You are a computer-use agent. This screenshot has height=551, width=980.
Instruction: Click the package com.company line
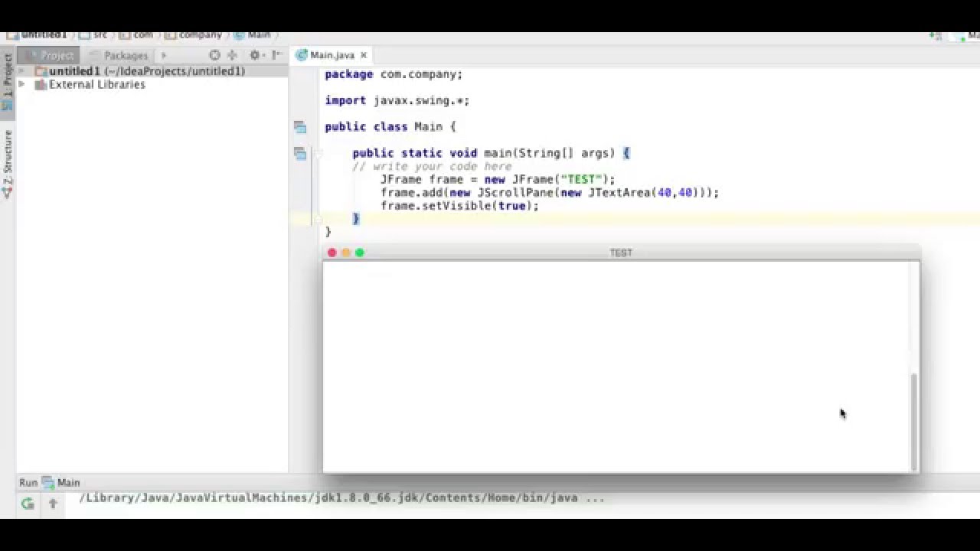pyautogui.click(x=394, y=74)
